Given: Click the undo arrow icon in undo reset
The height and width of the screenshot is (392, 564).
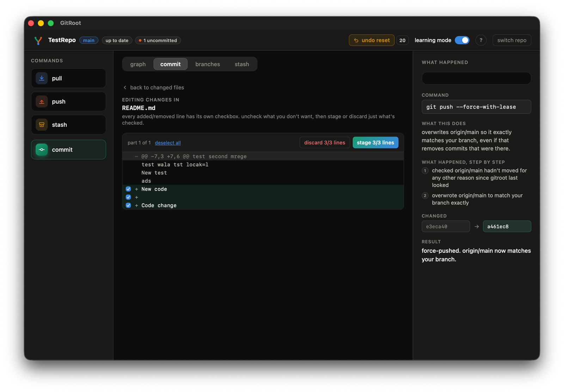Looking at the screenshot, I should (x=356, y=41).
